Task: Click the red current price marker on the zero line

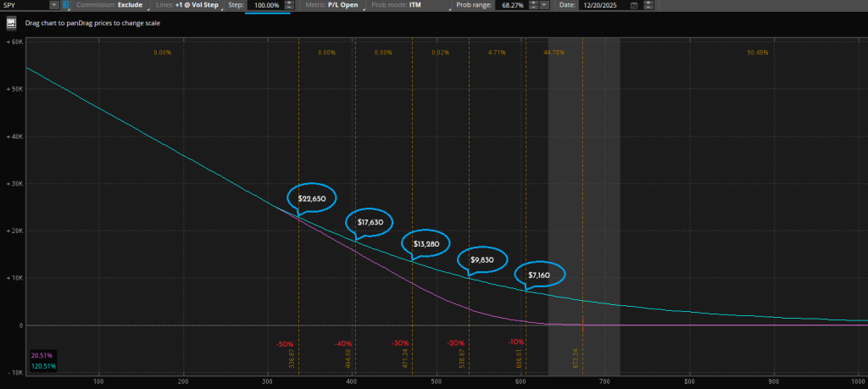Action: 583,325
